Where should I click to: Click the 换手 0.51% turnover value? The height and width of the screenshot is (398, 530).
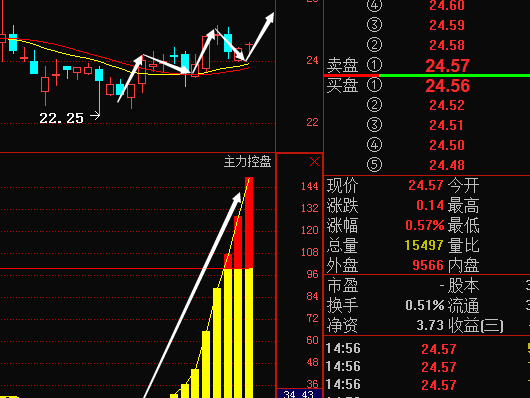coord(425,305)
